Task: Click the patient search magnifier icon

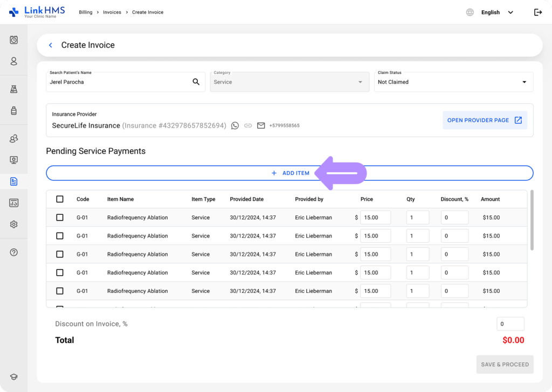Action: point(196,82)
